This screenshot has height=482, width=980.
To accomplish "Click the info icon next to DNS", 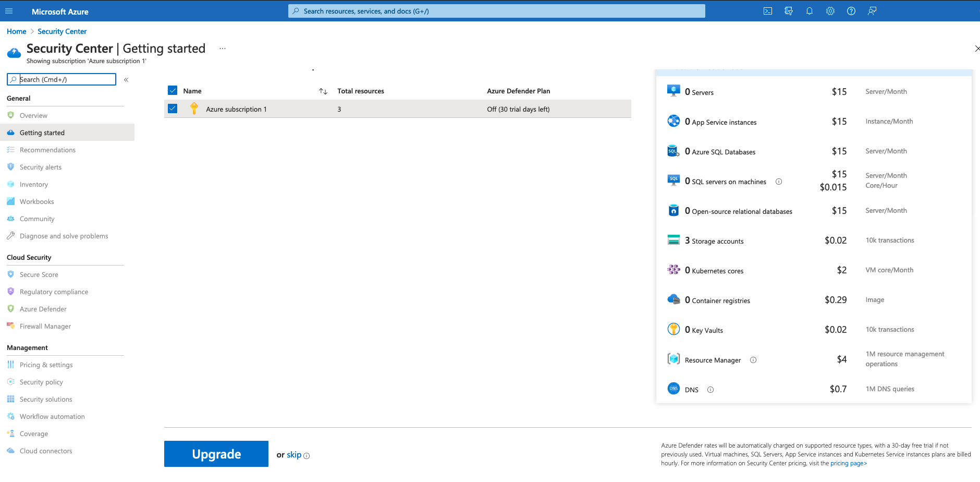I will [x=710, y=390].
